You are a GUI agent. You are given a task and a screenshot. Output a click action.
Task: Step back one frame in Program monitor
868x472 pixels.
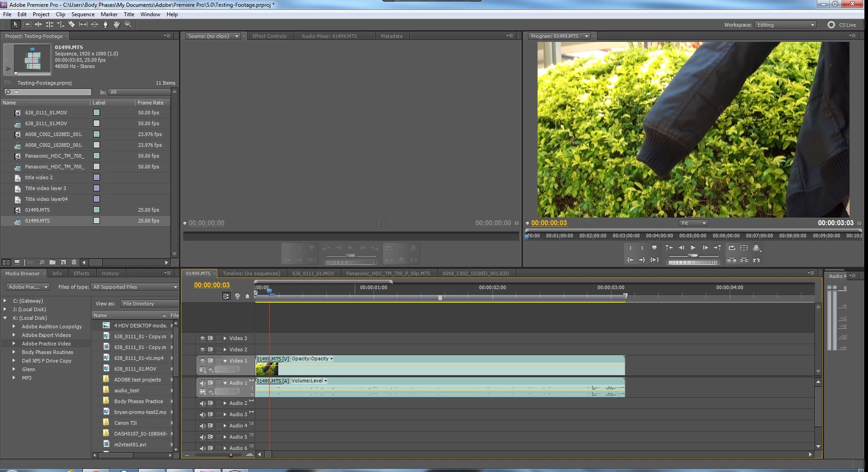[681, 248]
